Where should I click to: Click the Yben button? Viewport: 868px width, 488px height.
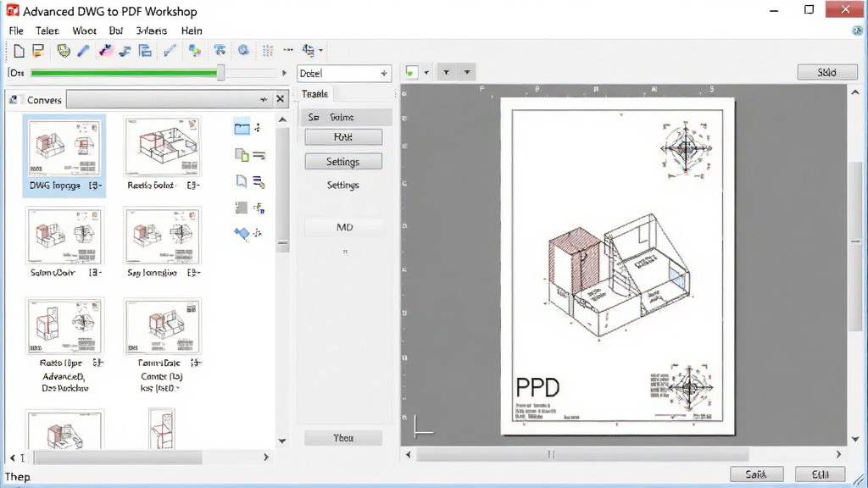tap(343, 438)
